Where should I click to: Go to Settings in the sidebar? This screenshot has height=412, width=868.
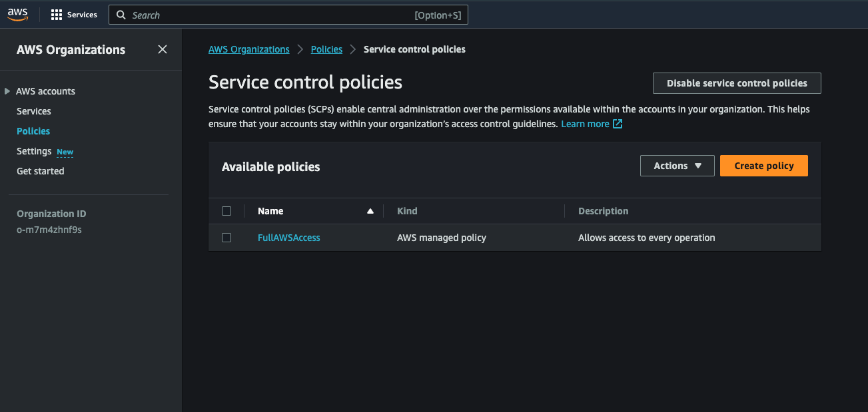click(x=34, y=151)
